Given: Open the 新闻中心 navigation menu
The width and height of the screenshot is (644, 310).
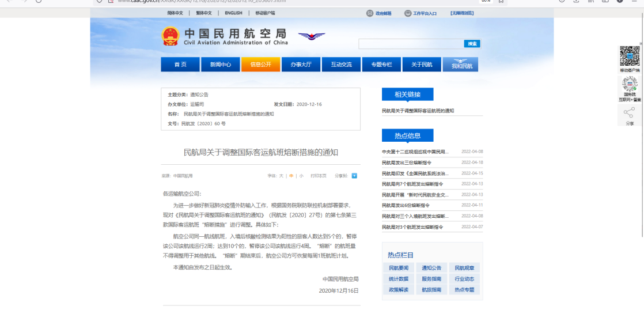Looking at the screenshot, I should pos(221,65).
